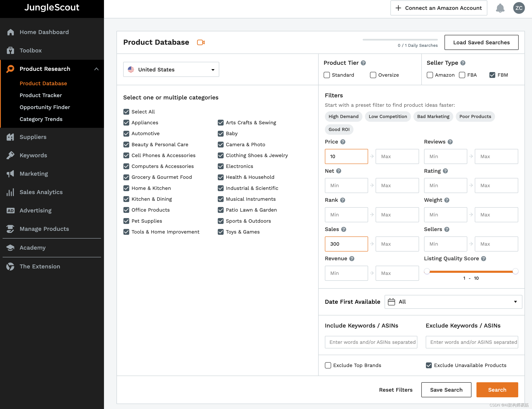Check the Oversize product tier box
532x409 pixels.
point(373,75)
